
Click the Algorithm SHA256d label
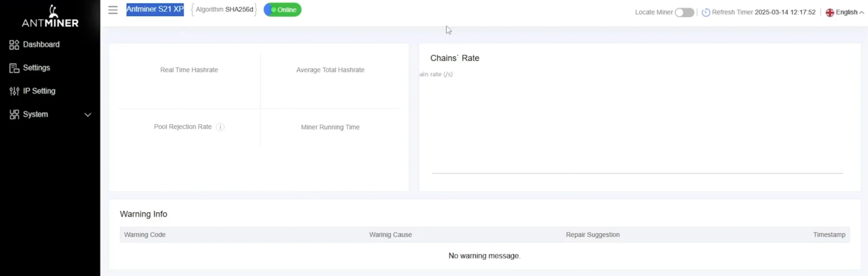(224, 9)
